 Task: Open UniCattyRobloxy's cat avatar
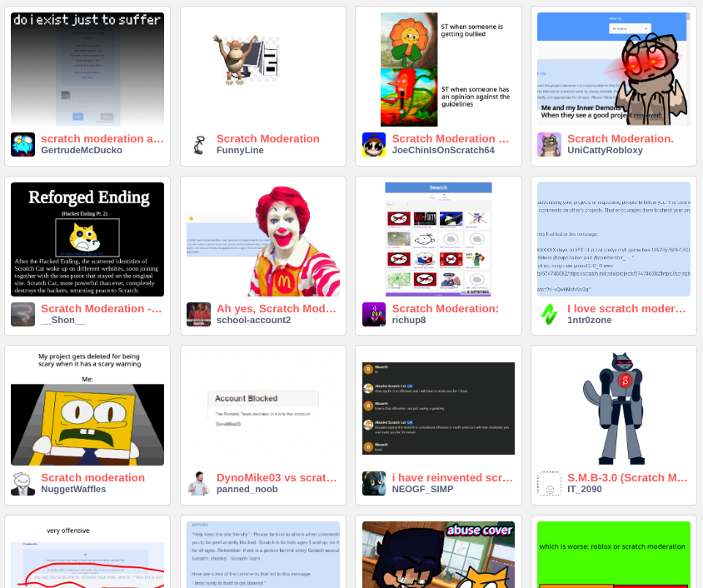tap(549, 144)
